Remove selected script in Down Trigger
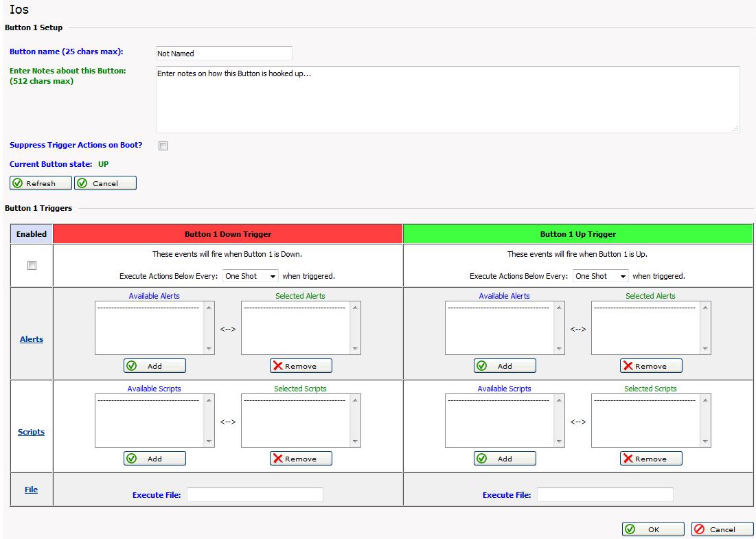This screenshot has height=539, width=756. click(x=301, y=459)
